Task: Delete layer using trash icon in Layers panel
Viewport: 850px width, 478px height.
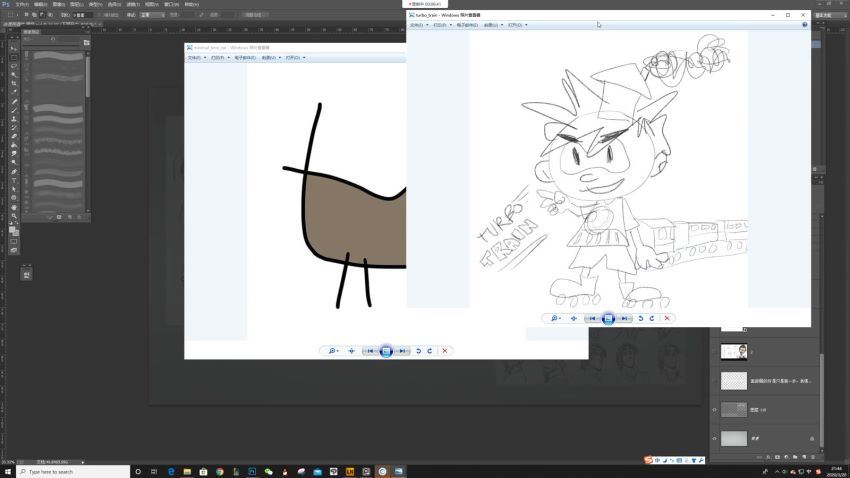Action: click(813, 457)
